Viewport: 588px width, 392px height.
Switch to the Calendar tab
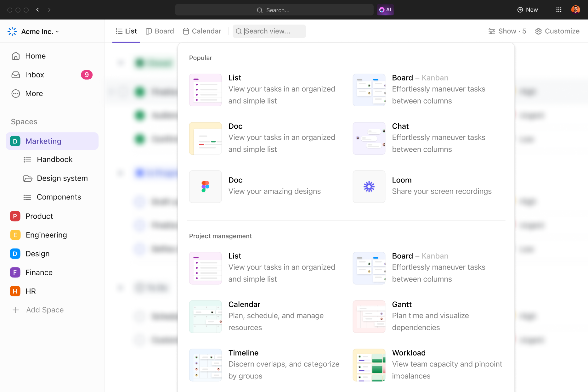click(x=202, y=31)
